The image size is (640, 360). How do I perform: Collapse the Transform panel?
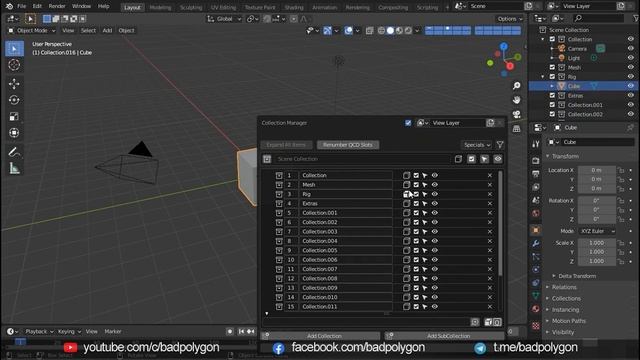(565, 156)
